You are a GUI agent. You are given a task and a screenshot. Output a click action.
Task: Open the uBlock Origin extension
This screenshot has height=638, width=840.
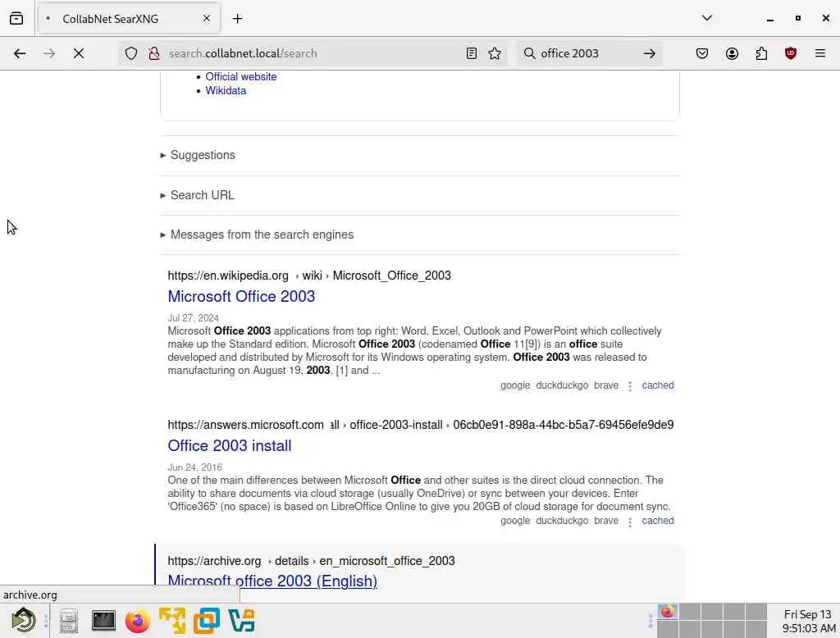pyautogui.click(x=791, y=53)
